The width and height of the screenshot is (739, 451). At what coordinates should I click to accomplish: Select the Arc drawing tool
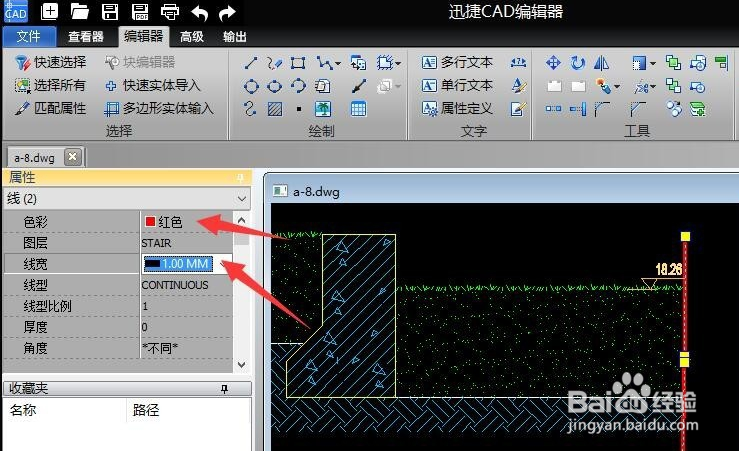tap(298, 86)
